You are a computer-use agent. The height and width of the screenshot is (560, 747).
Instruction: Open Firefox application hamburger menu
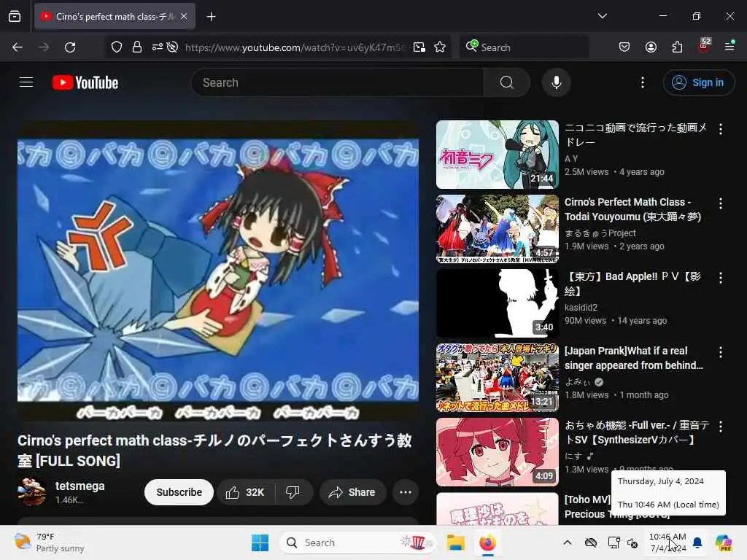(x=729, y=46)
